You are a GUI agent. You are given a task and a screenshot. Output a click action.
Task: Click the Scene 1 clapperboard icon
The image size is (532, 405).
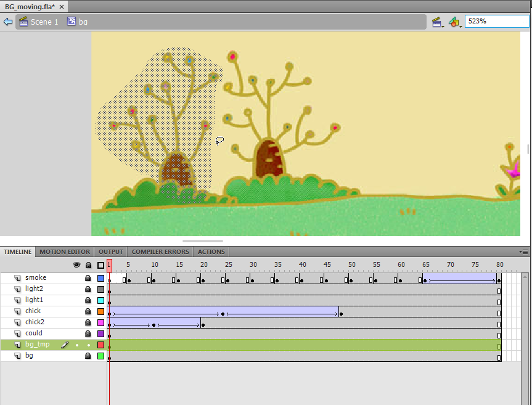point(23,22)
